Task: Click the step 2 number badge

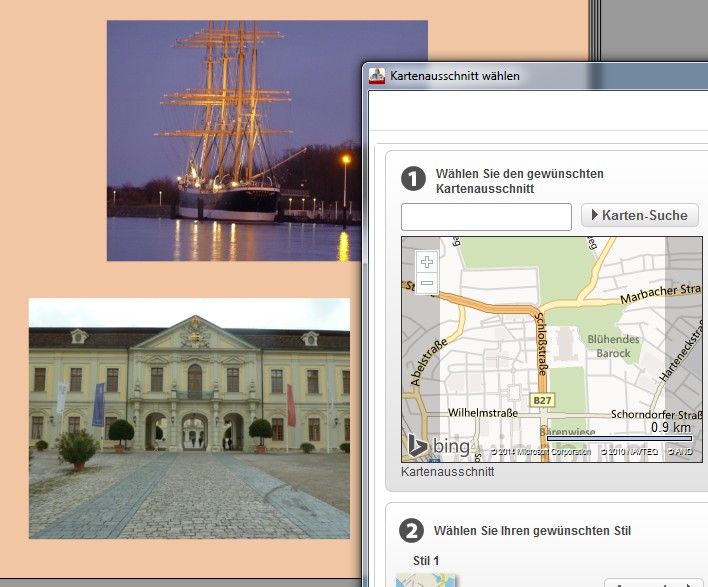Action: point(411,530)
